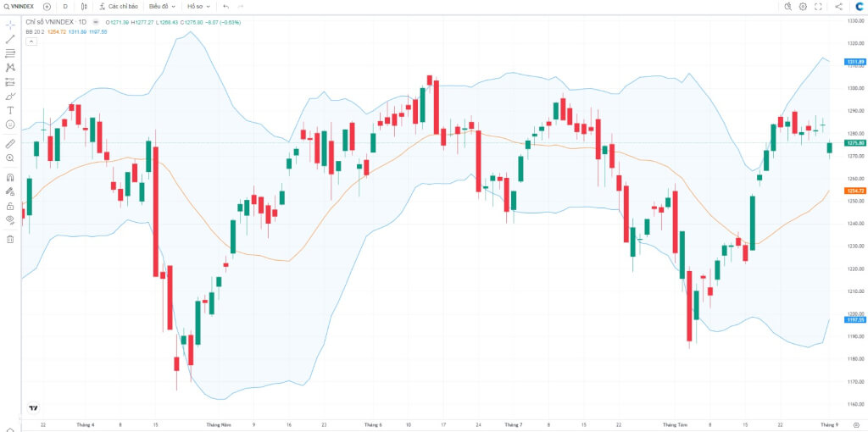The width and height of the screenshot is (868, 432).
Task: Click the Tháng Tám time axis label
Action: coord(675,425)
